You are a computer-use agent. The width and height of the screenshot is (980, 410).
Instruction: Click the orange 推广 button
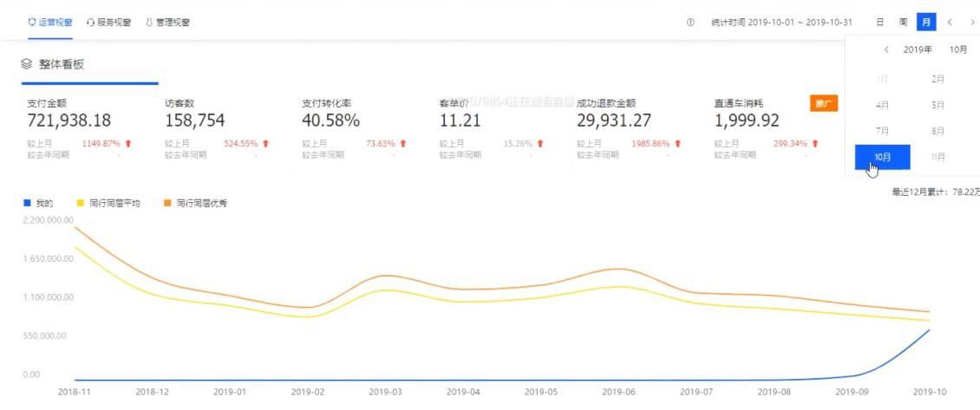tap(824, 104)
